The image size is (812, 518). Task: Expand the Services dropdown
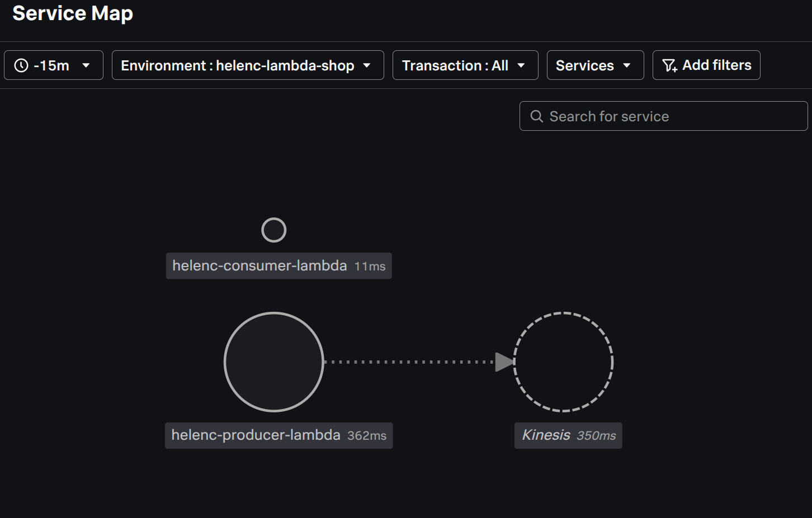596,65
